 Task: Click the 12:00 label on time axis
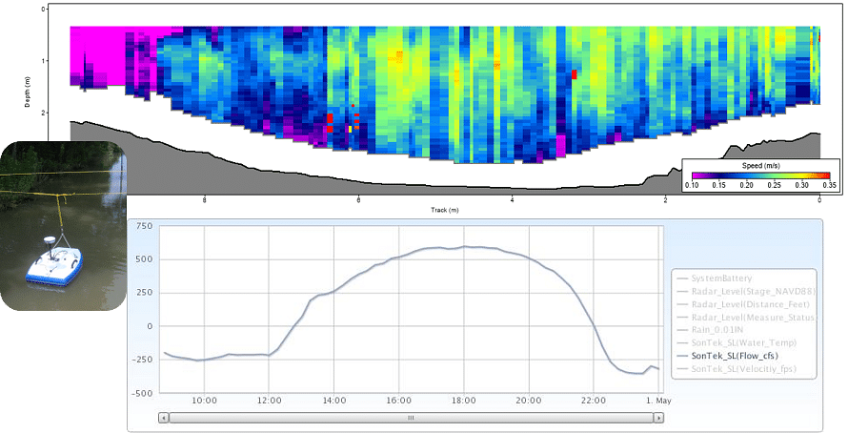coord(269,401)
